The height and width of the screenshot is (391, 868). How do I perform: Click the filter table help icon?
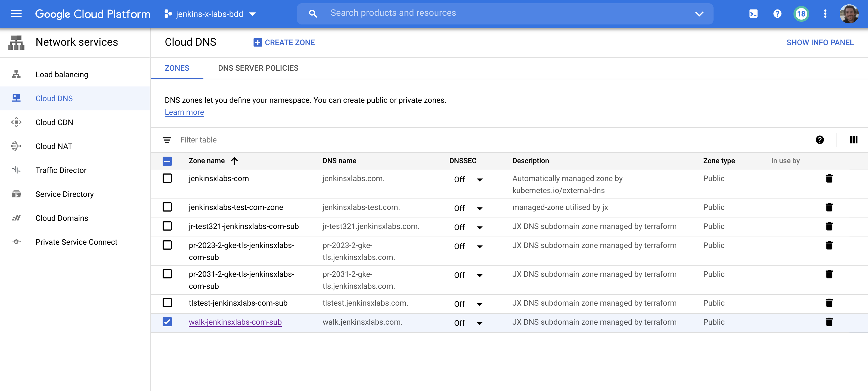(x=820, y=140)
